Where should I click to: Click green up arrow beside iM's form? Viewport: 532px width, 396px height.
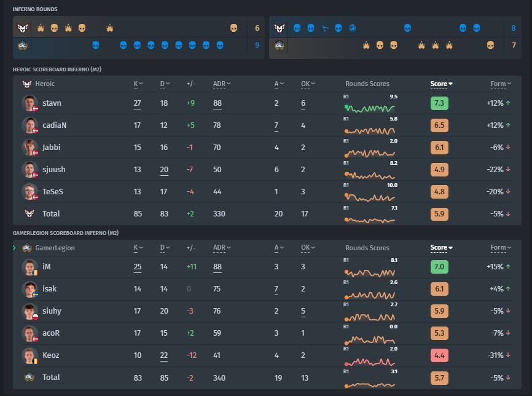508,267
